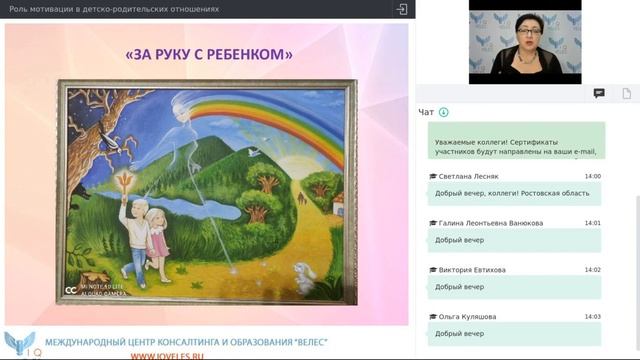Click the 14:02 timestamp in chat
640x360 pixels.
(x=593, y=270)
